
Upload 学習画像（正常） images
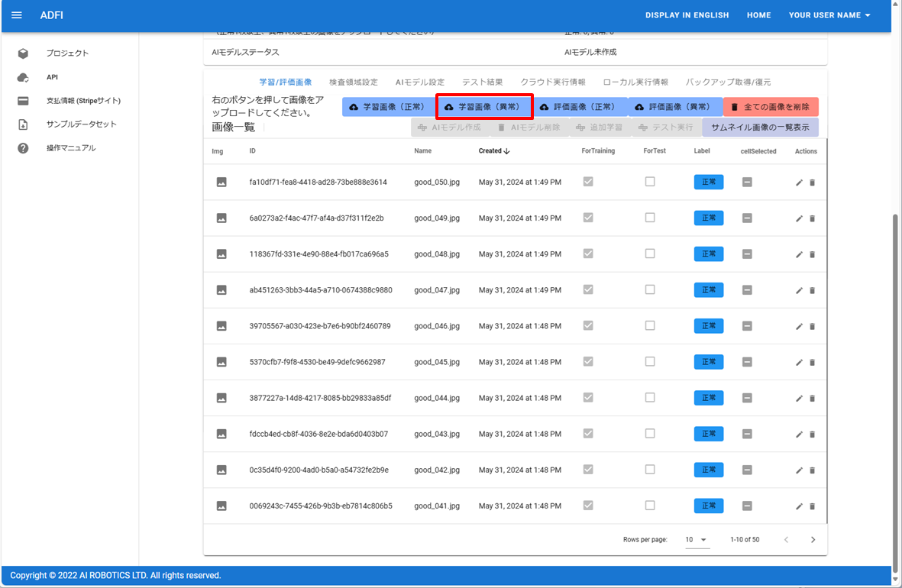[389, 107]
